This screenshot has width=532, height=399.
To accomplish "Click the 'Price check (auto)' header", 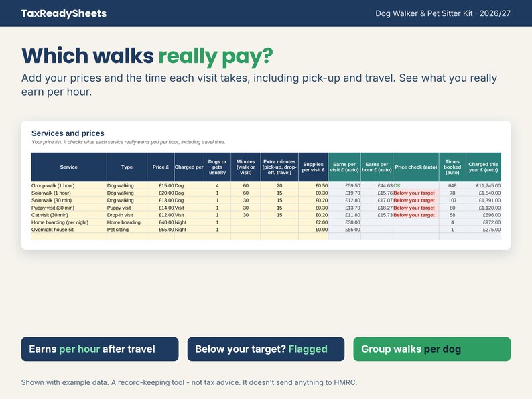I will [416, 167].
